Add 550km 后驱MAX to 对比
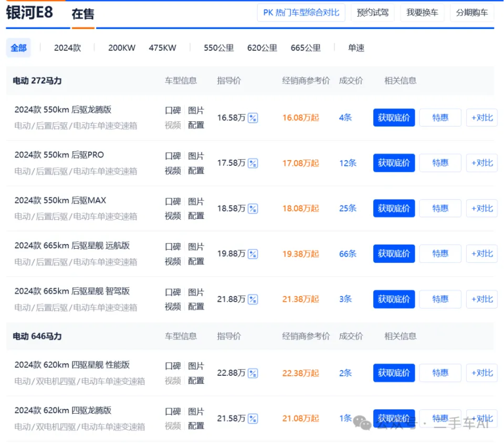Screen dimensions: 504x443 pyautogui.click(x=482, y=208)
